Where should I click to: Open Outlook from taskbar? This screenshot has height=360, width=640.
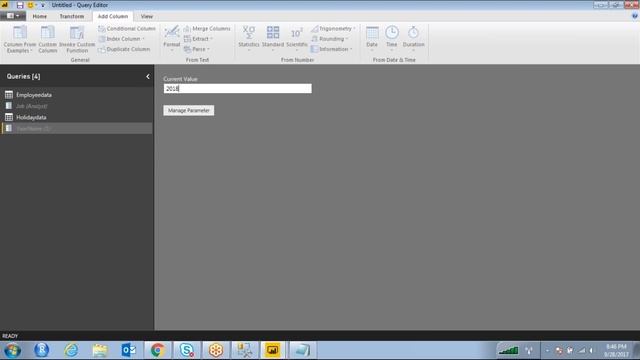pyautogui.click(x=129, y=350)
